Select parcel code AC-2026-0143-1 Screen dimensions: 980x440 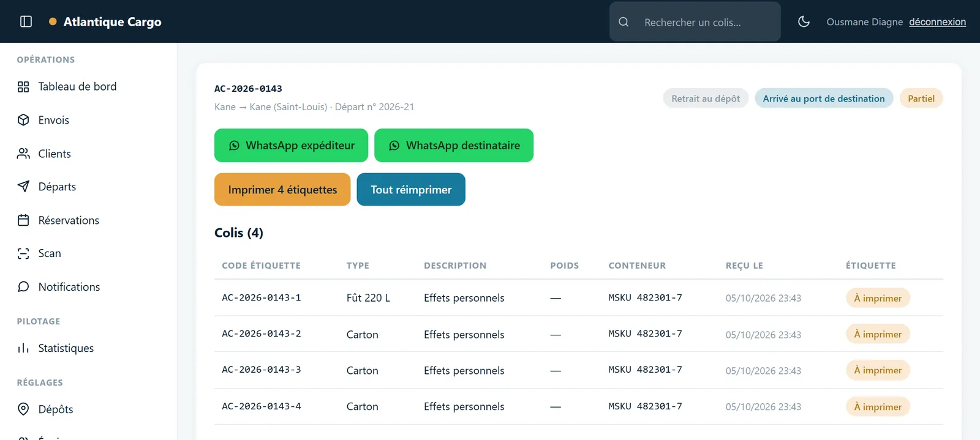tap(262, 298)
